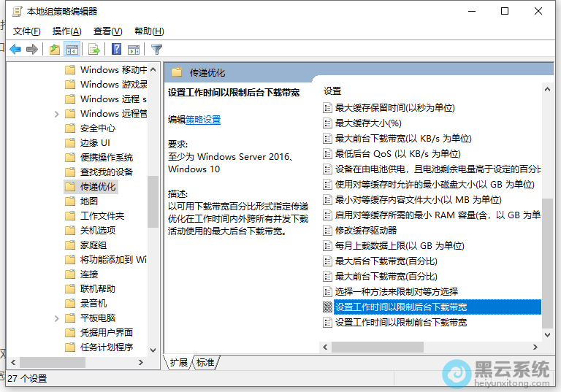Click the tree pane scroll down arrow
Viewport: 561px width, 392px height.
click(x=153, y=350)
